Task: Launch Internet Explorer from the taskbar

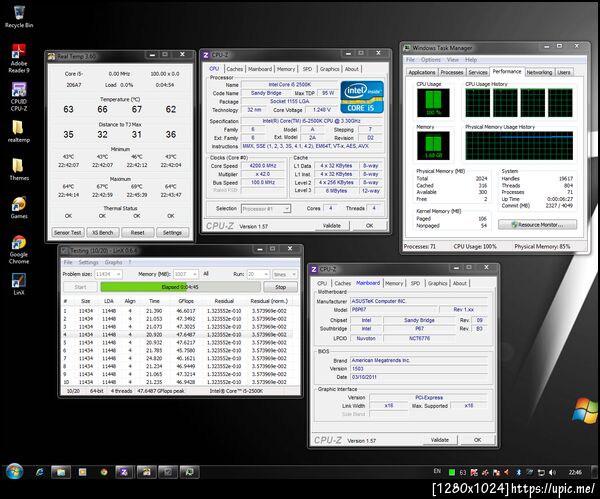Action: click(39, 472)
